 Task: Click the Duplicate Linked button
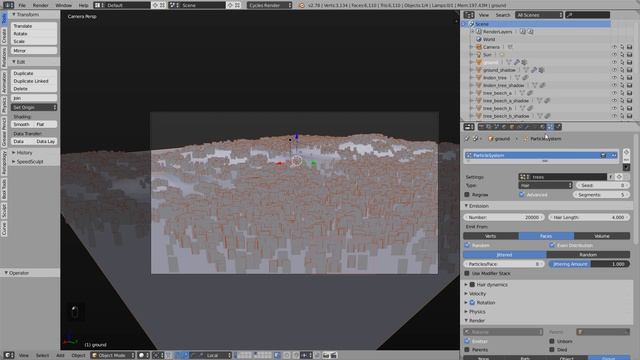pos(34,81)
